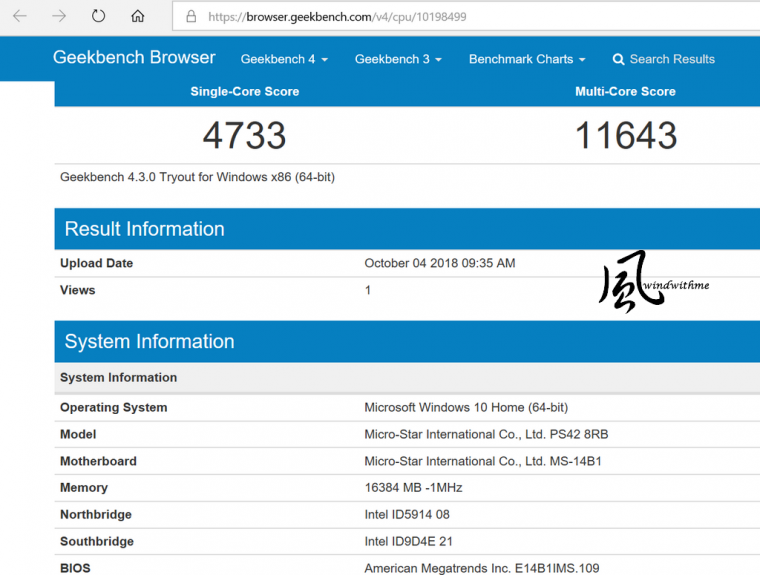Click the Result Information section header

pyautogui.click(x=145, y=229)
